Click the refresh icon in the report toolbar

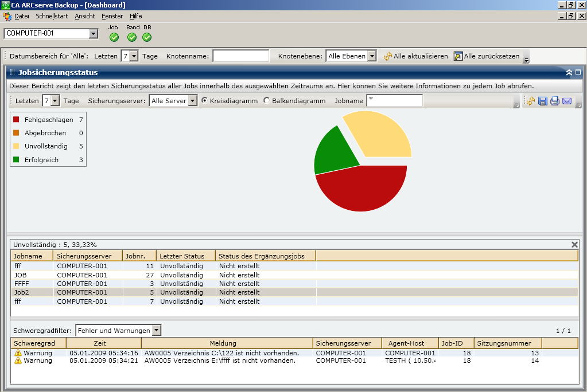tap(531, 101)
